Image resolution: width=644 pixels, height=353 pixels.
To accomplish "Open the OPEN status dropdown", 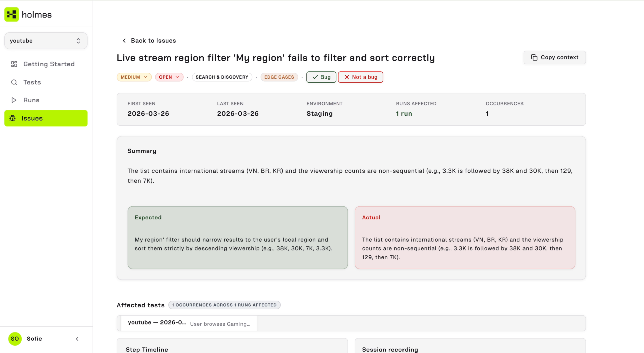I will point(169,77).
